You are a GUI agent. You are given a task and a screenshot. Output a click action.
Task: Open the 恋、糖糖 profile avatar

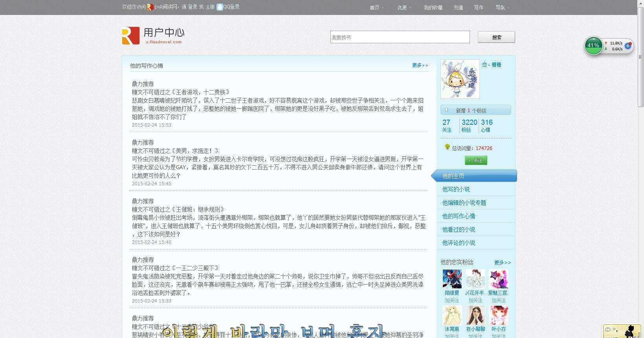point(460,79)
